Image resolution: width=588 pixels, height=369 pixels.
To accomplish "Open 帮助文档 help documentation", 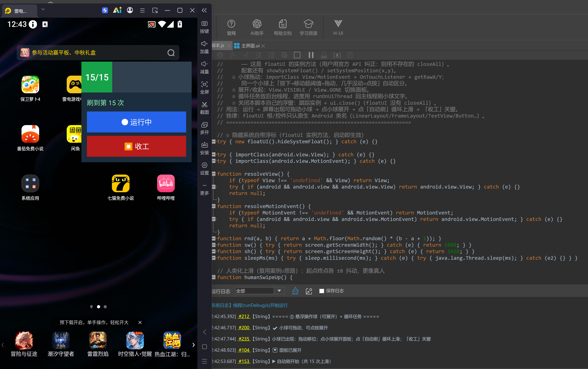I will point(283,27).
